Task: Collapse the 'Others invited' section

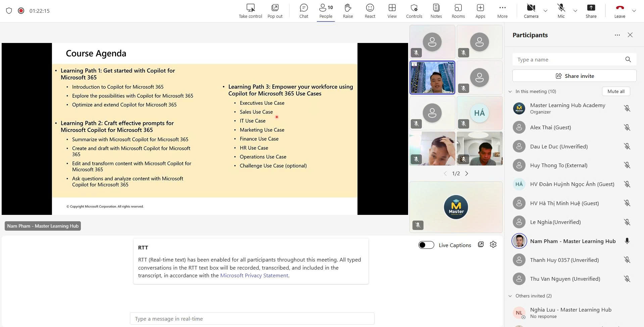Action: point(510,296)
